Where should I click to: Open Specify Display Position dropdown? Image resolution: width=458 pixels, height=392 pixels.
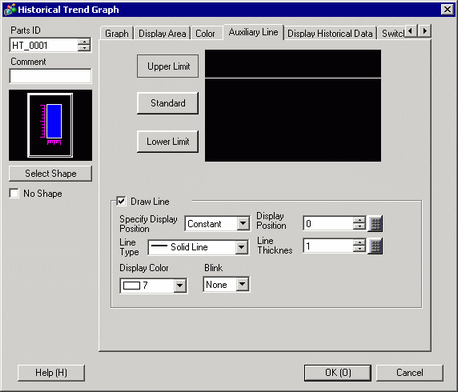click(x=243, y=224)
